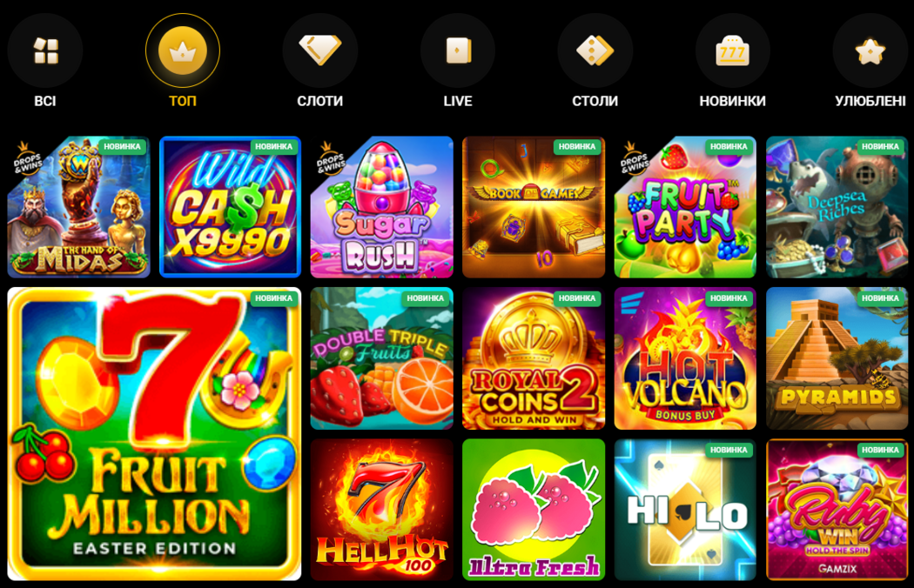The height and width of the screenshot is (588, 914).
Task: Open the Fruit Party game tile
Action: pyautogui.click(x=685, y=207)
